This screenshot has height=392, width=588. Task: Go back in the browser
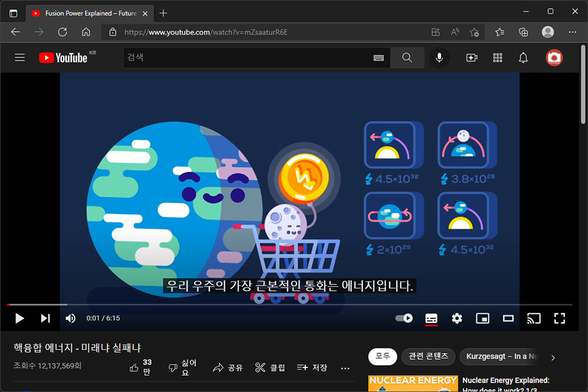[x=15, y=32]
